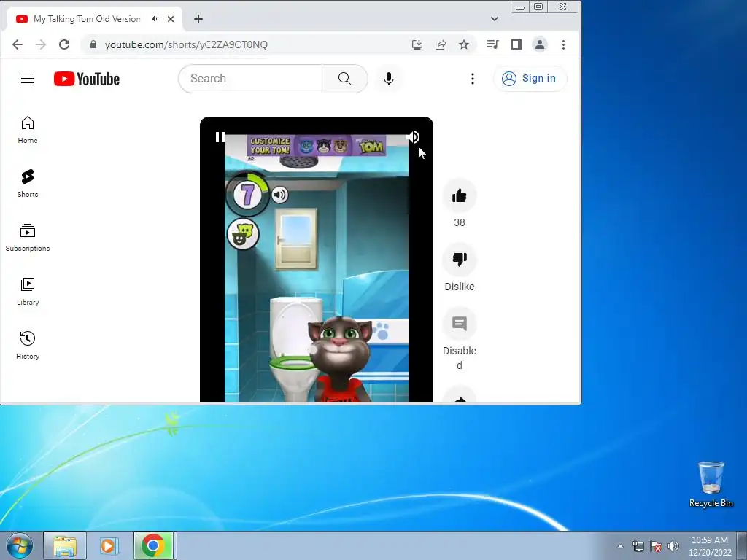Open a new Chrome tab
The height and width of the screenshot is (560, 747).
coord(198,19)
